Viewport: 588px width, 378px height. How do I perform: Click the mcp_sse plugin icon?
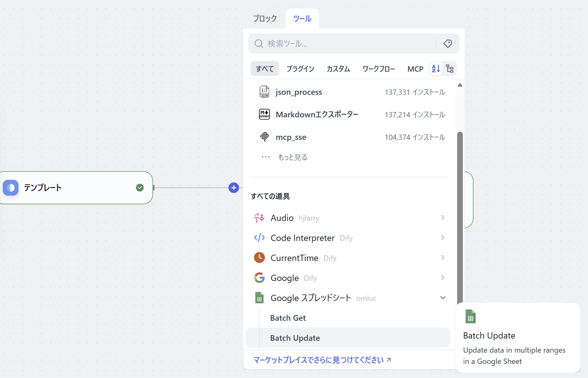pyautogui.click(x=264, y=137)
